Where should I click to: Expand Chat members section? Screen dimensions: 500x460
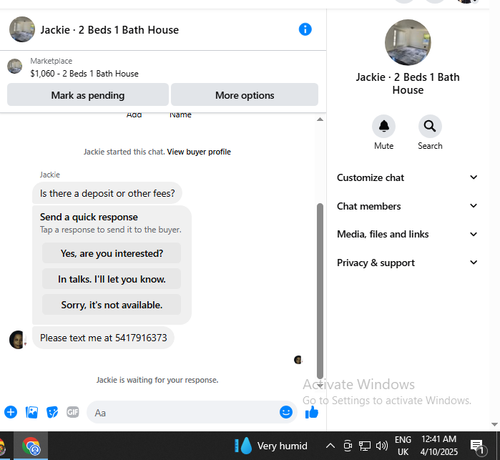[407, 206]
